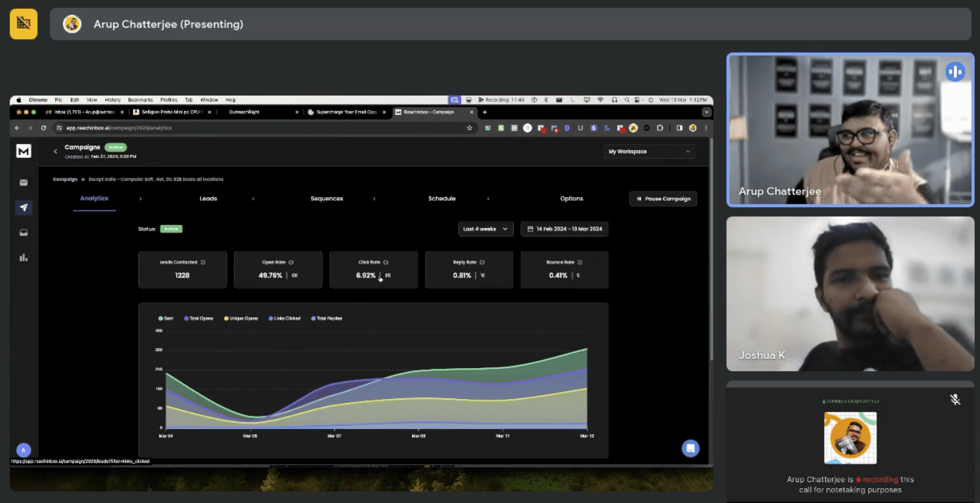Open the date range picker 14 Feb 2024
Screen dimensions: 980x503
(564, 229)
